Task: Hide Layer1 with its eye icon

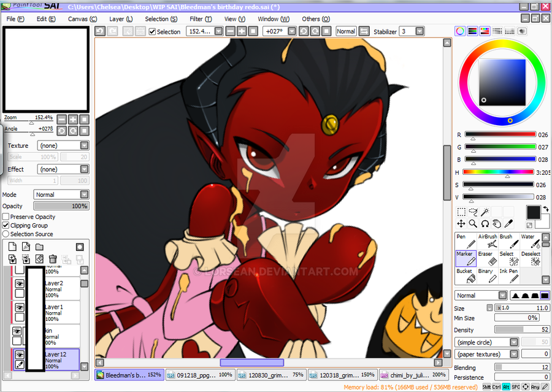Action: click(20, 307)
